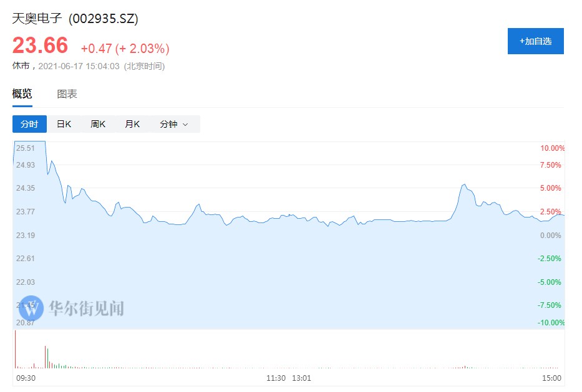582x392 pixels.
Task: Switch chart to 周K weekly candles
Action: [x=98, y=124]
